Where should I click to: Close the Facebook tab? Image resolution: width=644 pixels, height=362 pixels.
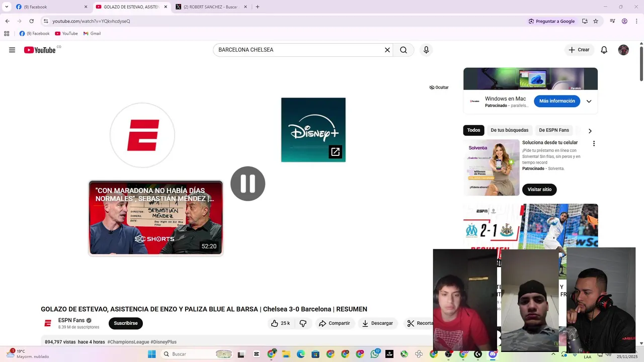(86, 7)
